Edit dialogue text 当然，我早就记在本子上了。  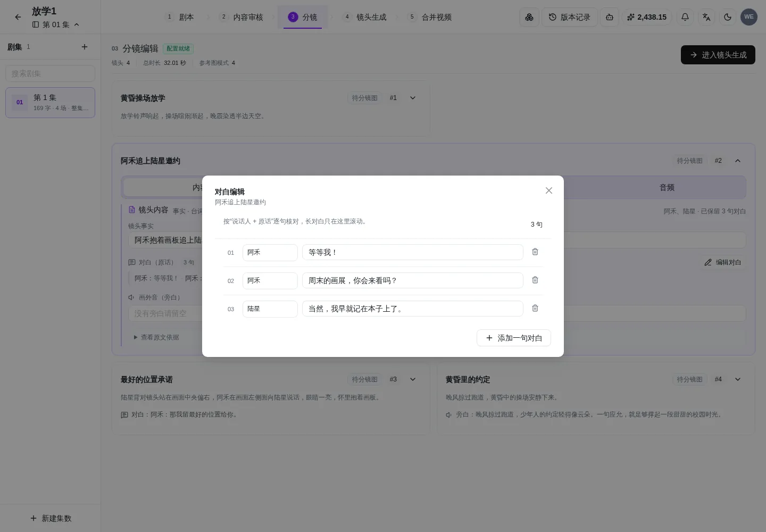(x=413, y=309)
